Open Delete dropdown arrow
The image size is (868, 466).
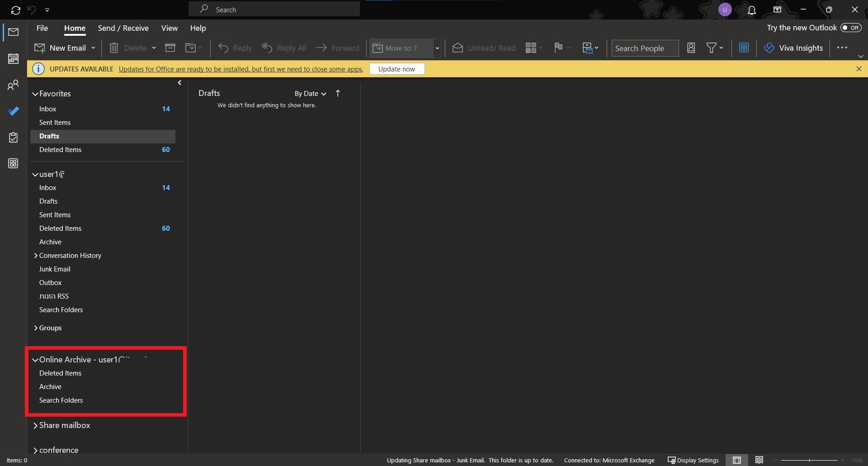[x=154, y=48]
